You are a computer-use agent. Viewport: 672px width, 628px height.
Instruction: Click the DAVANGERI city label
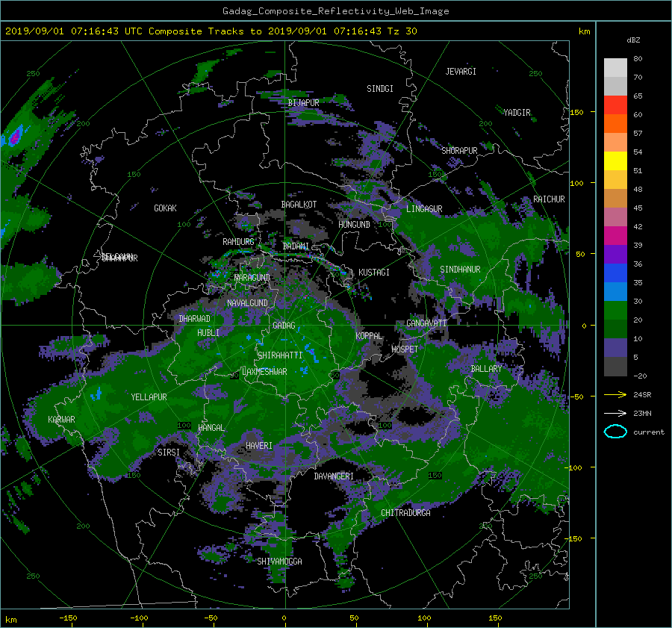[x=334, y=476]
